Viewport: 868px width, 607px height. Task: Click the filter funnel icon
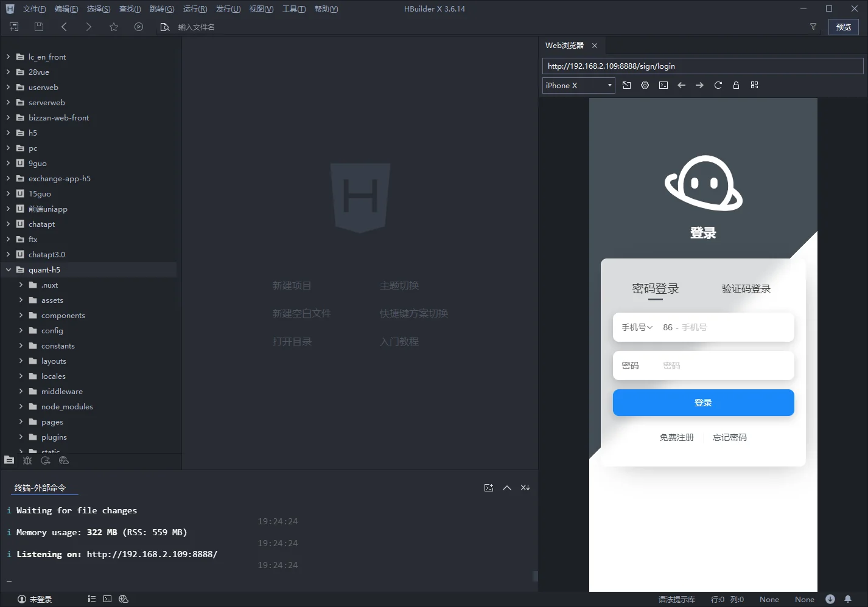point(813,27)
